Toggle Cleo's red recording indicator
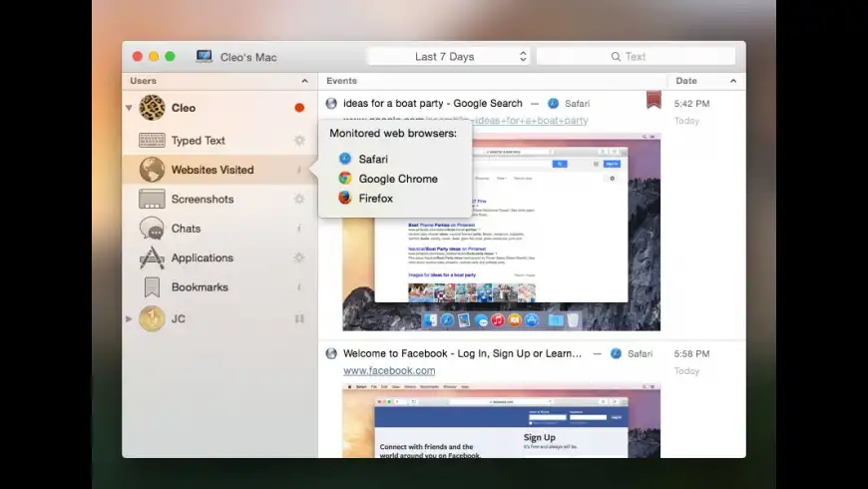The image size is (868, 489). (x=299, y=108)
